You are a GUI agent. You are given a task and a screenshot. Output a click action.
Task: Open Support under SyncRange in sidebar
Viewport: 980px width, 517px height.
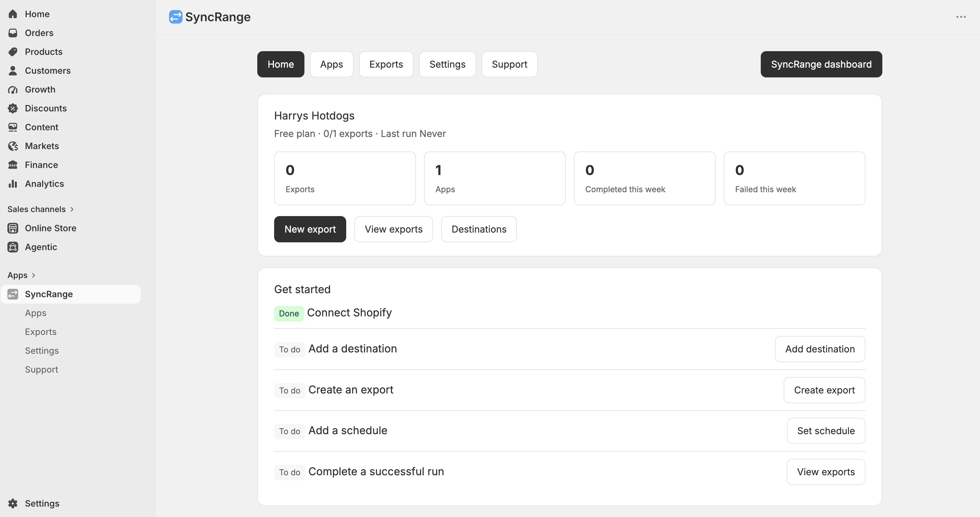[x=41, y=370]
